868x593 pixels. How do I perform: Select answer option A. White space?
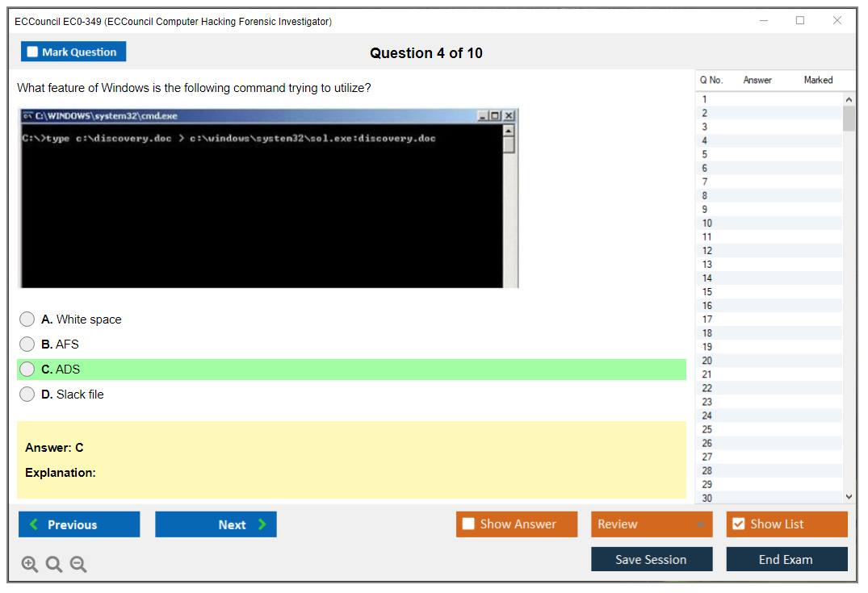27,319
